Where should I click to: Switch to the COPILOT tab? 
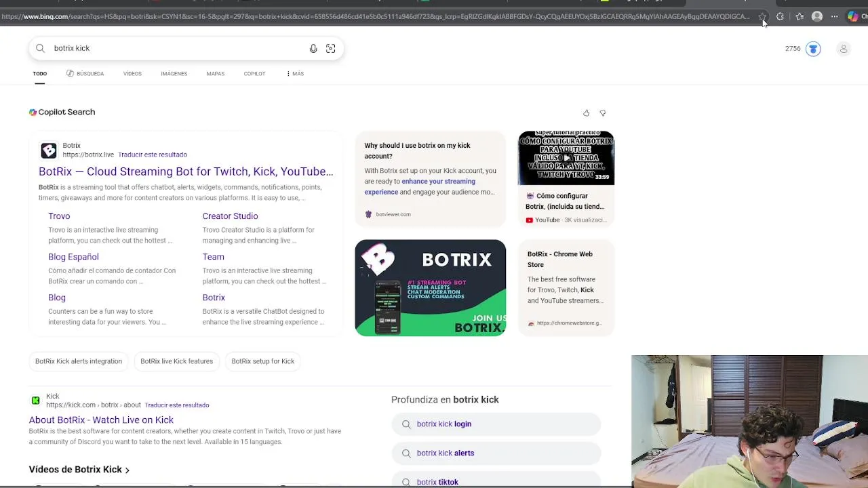click(x=254, y=73)
